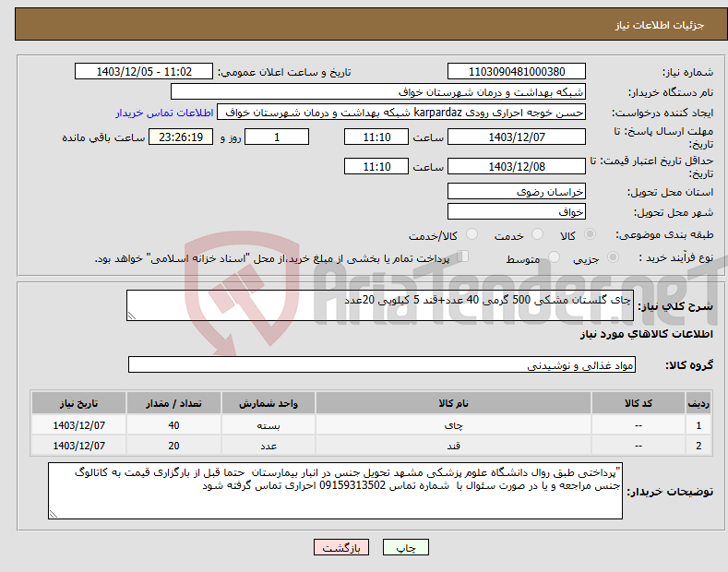The height and width of the screenshot is (572, 728).
Task: Click the remaining time field 23:26:19
Action: click(x=181, y=137)
